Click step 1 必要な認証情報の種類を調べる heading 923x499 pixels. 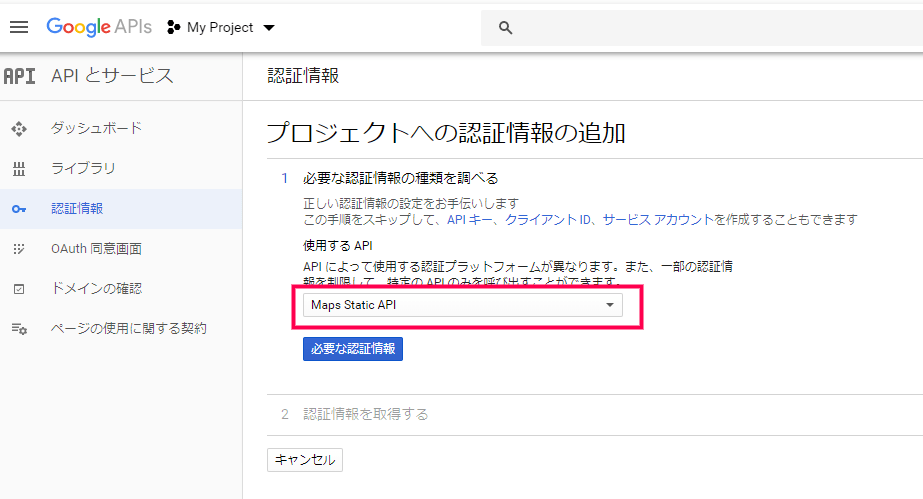[x=401, y=178]
